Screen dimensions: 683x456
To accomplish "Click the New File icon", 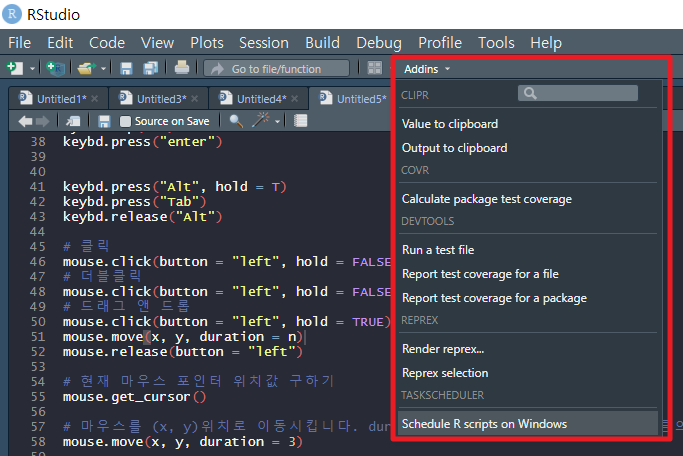I will 15,68.
